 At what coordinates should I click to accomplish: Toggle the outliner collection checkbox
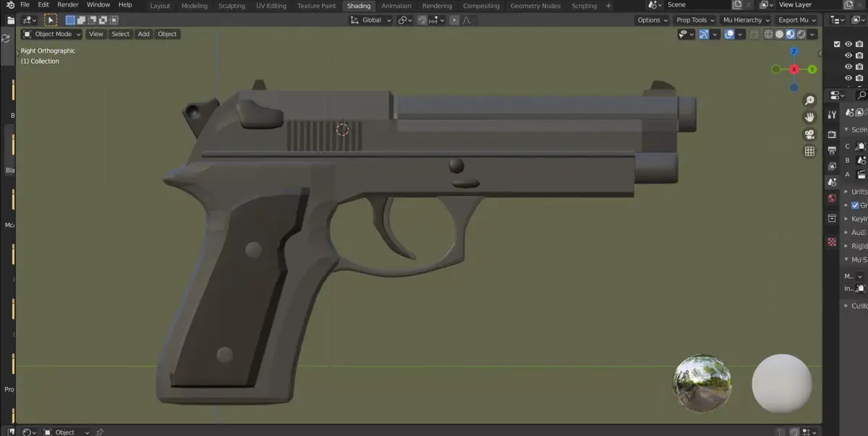[837, 44]
